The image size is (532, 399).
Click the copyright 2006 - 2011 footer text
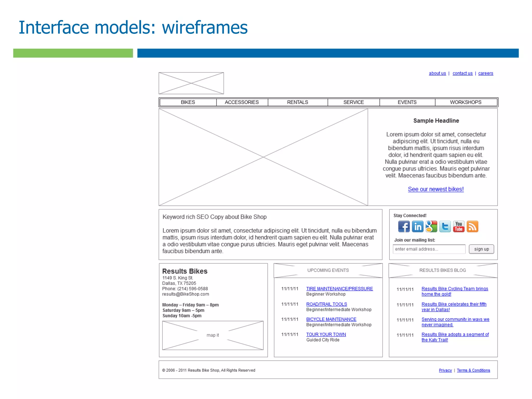pos(209,370)
